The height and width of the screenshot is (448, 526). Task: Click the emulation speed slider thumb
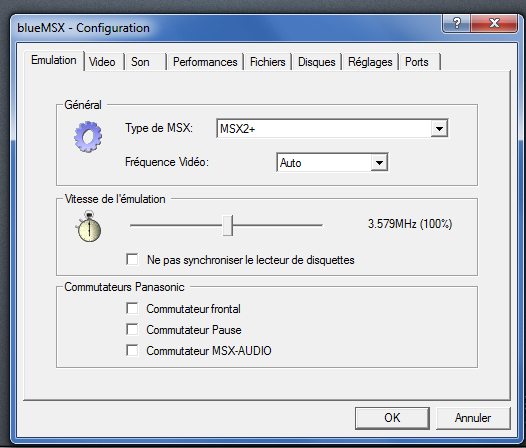tap(228, 226)
